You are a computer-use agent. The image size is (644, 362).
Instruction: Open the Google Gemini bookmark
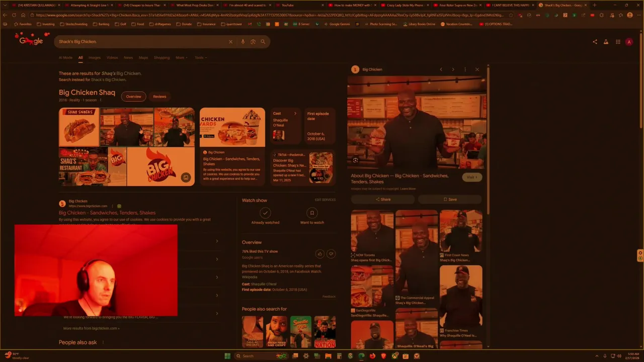[x=337, y=24]
